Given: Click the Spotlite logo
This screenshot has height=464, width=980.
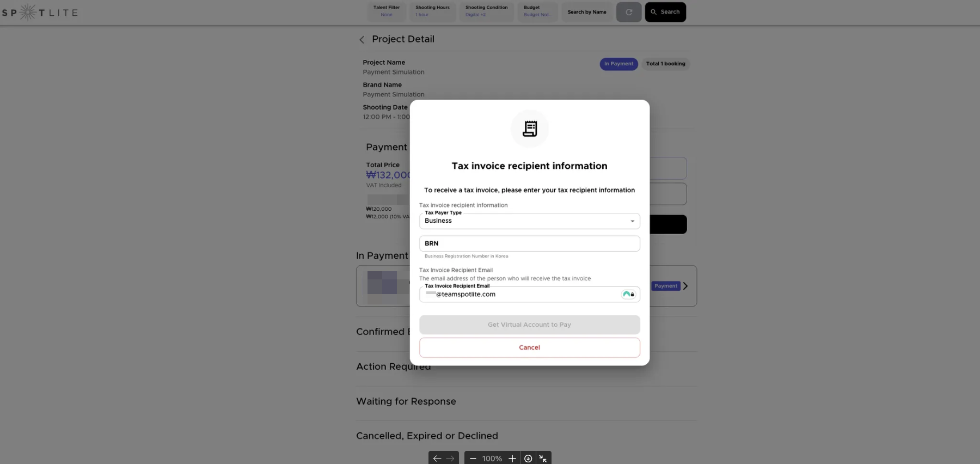Looking at the screenshot, I should click(x=40, y=12).
